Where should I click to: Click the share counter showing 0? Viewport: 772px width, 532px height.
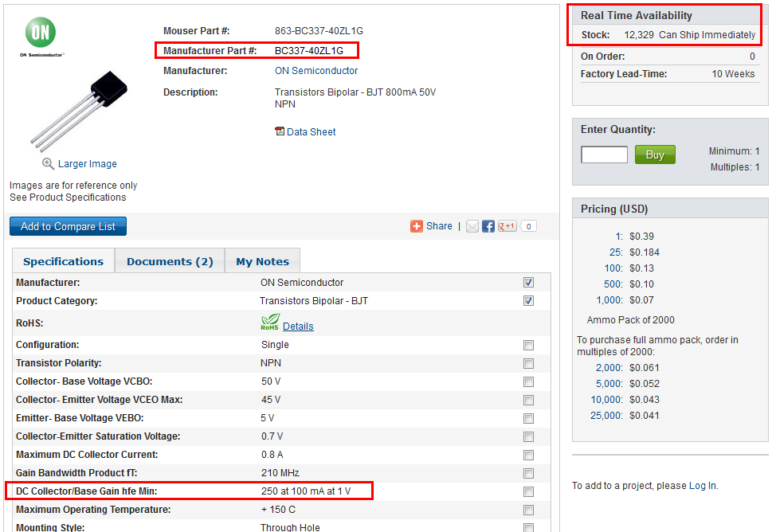(528, 226)
